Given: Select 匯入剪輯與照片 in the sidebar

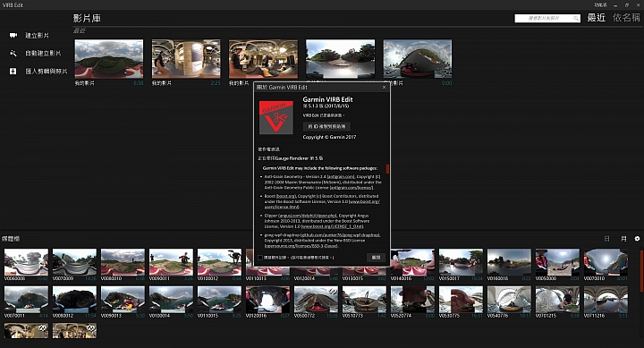Looking at the screenshot, I should (46, 71).
